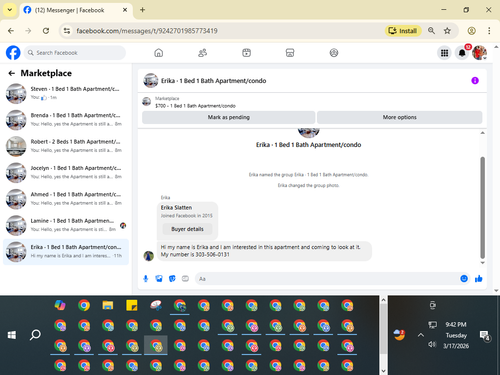This screenshot has width=500, height=375.
Task: Open the Reels video icon in navigation
Action: [x=246, y=53]
